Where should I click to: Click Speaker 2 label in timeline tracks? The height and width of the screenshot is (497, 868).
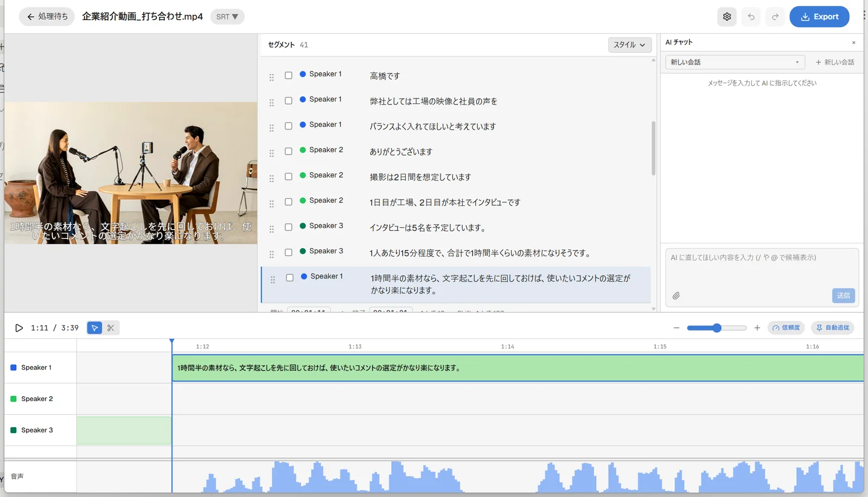tap(37, 399)
